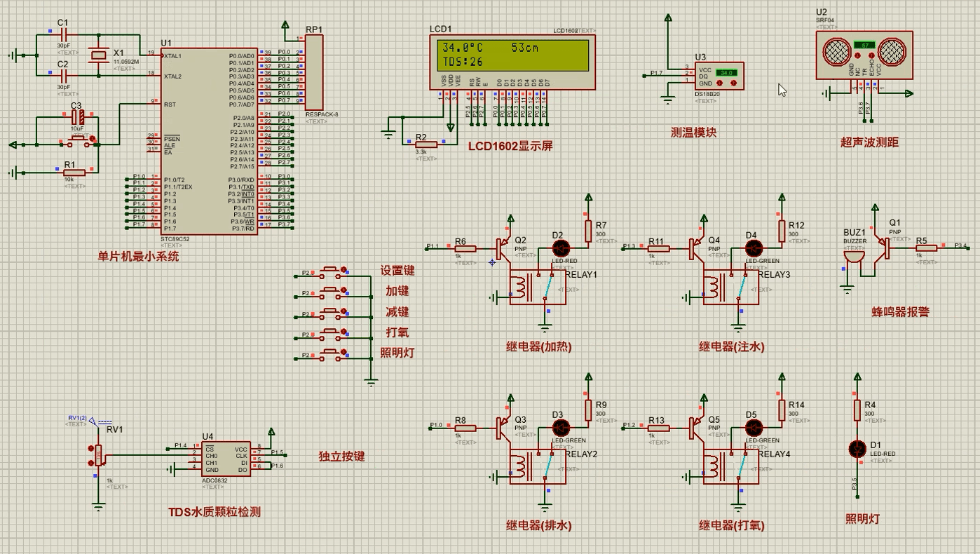Viewport: 980px width, 554px height.
Task: Click the left adjust button on DS18B20
Action: tap(720, 82)
